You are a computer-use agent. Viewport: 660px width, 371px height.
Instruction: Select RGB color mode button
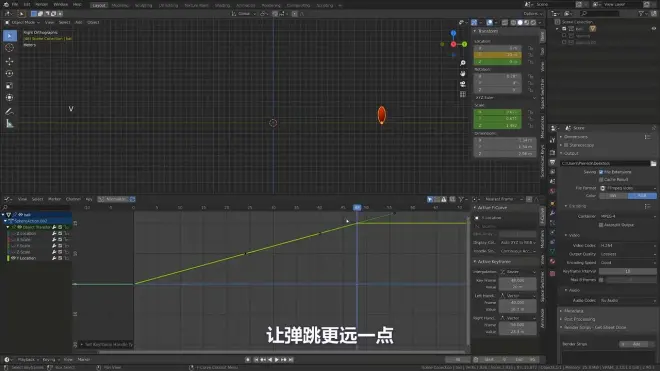pos(642,196)
